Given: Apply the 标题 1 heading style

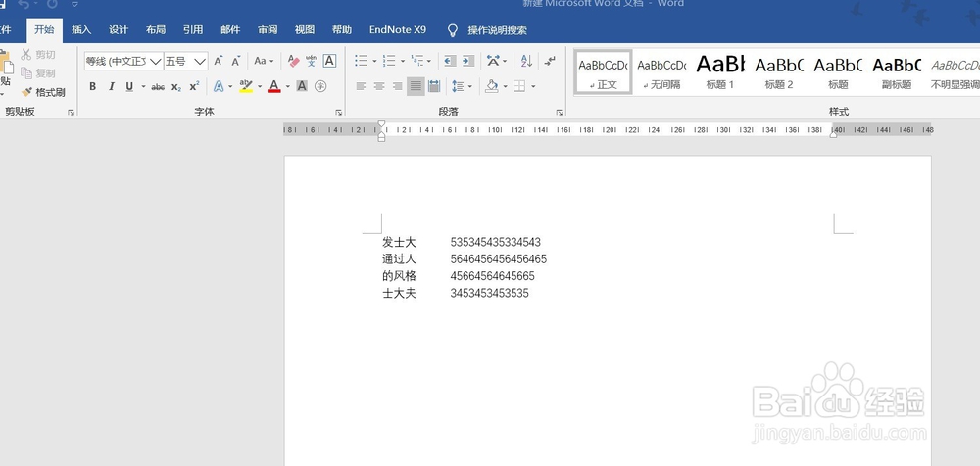Looking at the screenshot, I should (720, 71).
